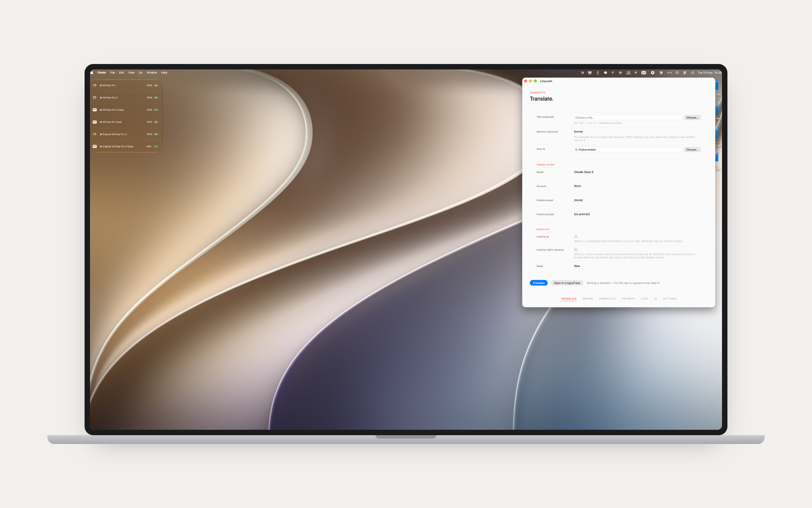The height and width of the screenshot is (508, 812).
Task: Open the US input source menu
Action: (x=644, y=72)
